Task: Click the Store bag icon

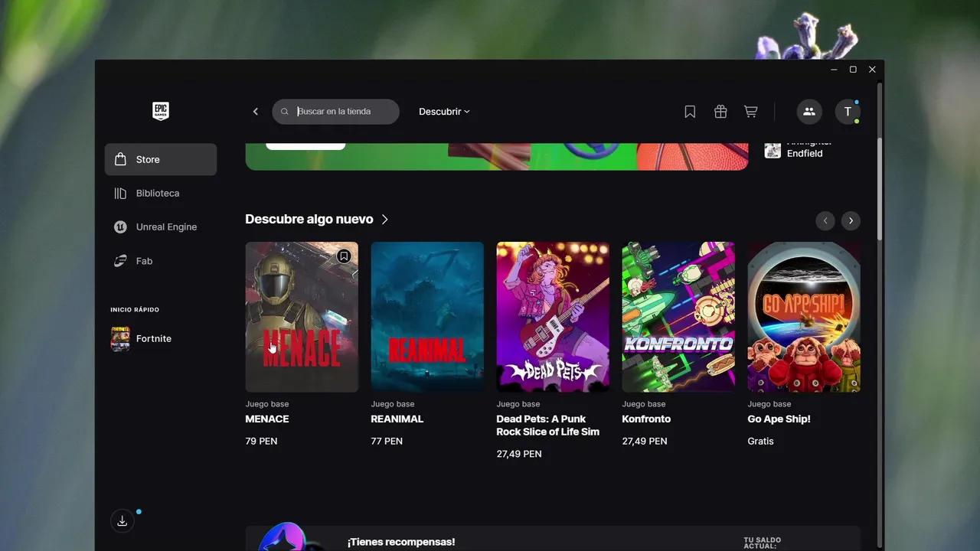Action: click(x=120, y=159)
